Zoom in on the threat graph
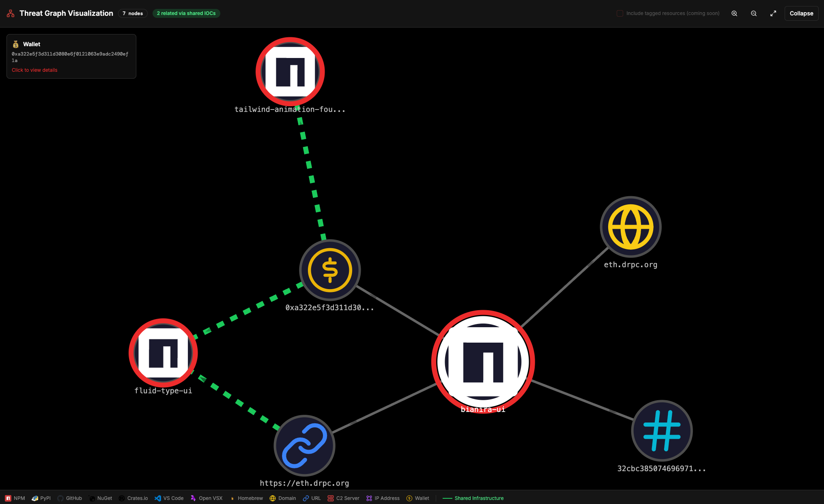This screenshot has width=824, height=504. pos(734,13)
